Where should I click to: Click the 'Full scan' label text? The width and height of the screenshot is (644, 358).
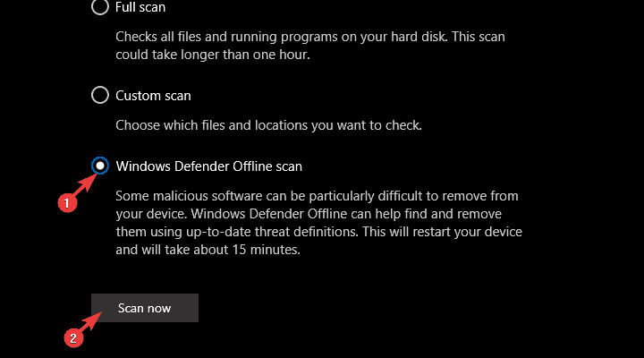point(140,7)
